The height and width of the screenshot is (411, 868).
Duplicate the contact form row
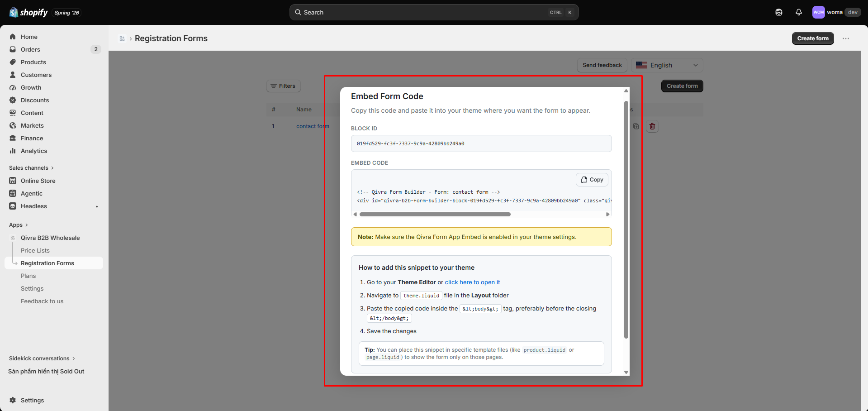(x=636, y=126)
